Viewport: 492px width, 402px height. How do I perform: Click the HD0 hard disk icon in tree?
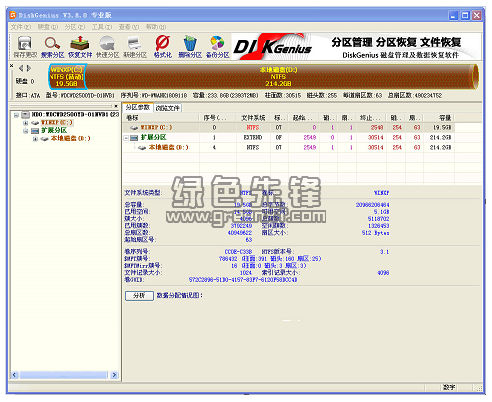26,115
